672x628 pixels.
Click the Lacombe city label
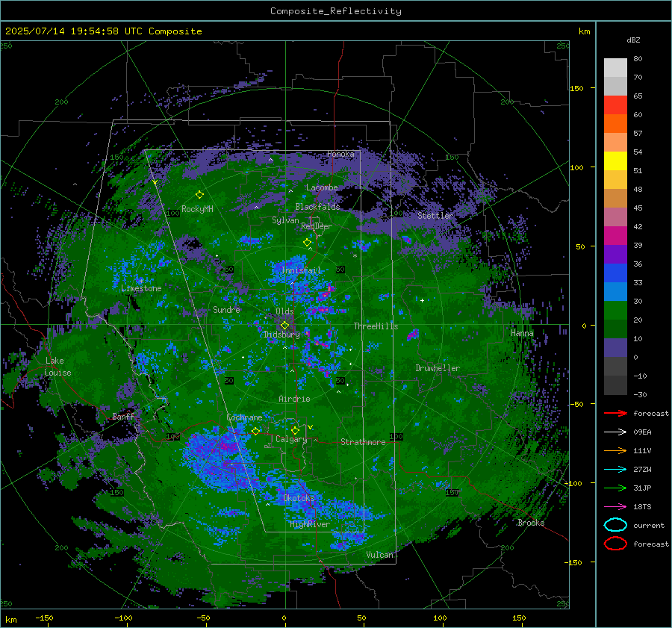point(322,187)
